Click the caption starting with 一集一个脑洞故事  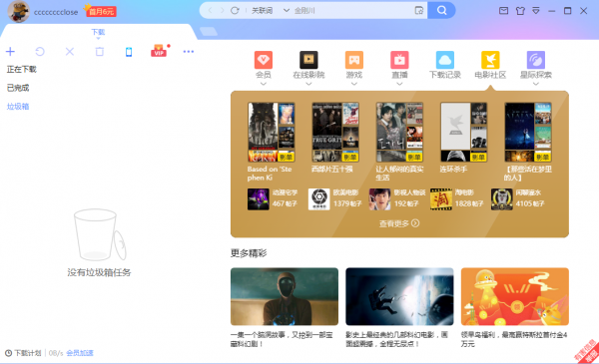click(282, 339)
